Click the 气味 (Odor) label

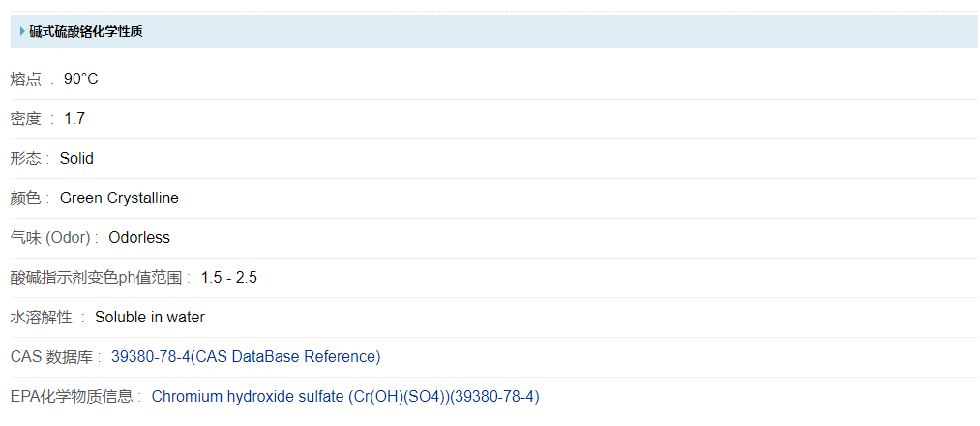[x=50, y=238]
